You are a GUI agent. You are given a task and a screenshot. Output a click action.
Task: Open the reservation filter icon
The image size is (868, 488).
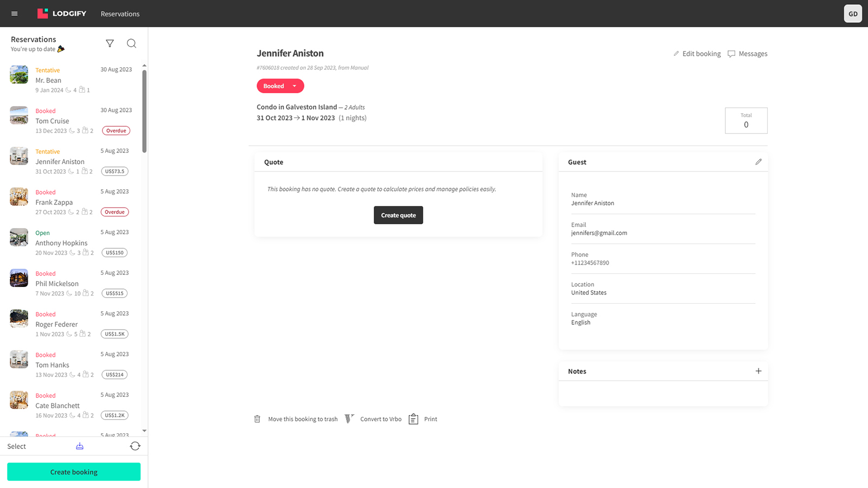(x=110, y=43)
